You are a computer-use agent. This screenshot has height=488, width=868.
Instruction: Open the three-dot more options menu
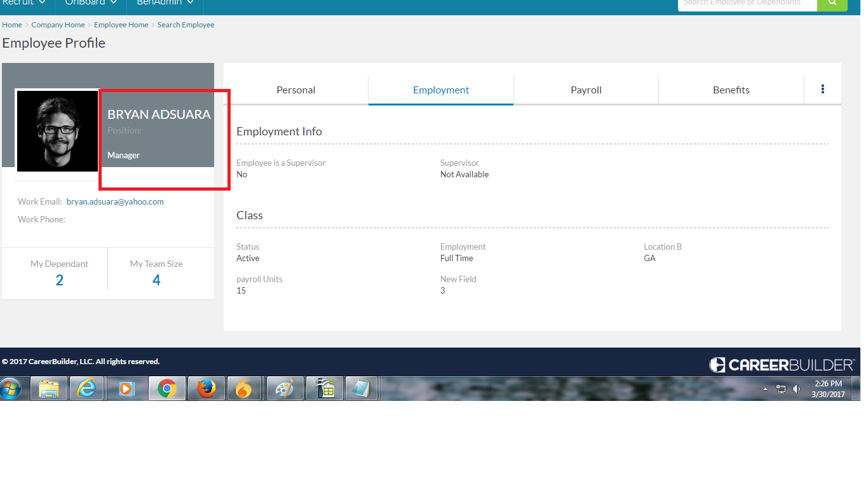point(822,90)
